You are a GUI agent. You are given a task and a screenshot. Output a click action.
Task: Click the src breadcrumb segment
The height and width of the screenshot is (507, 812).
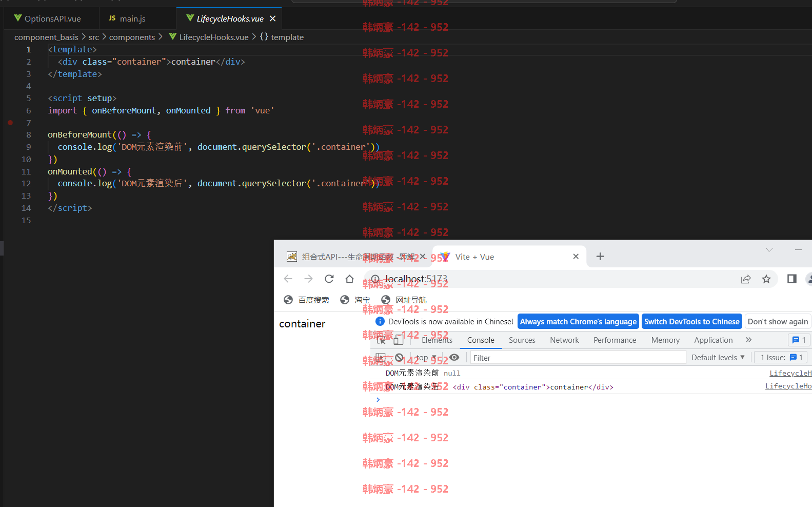94,37
